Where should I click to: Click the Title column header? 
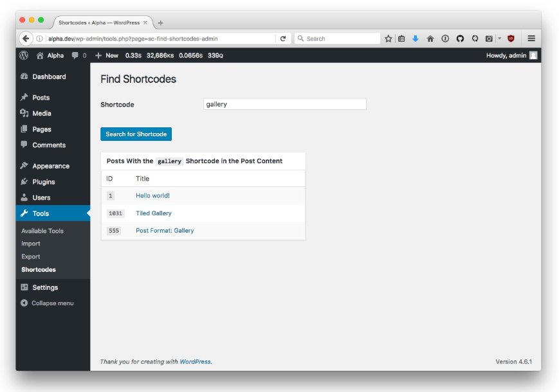142,179
